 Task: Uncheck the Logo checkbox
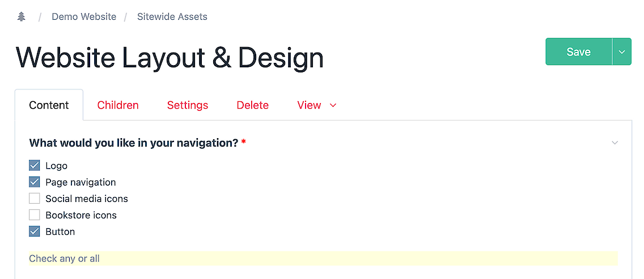[35, 166]
